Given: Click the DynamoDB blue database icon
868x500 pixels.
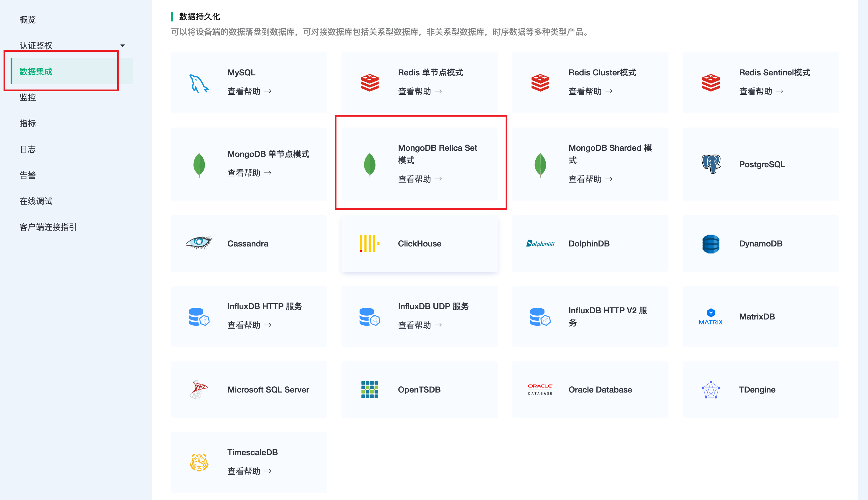Looking at the screenshot, I should (711, 244).
